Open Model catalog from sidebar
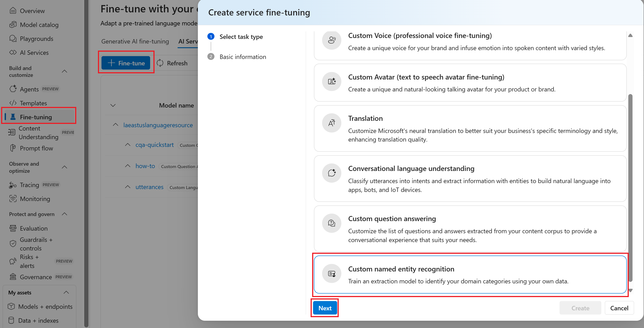 coord(39,25)
